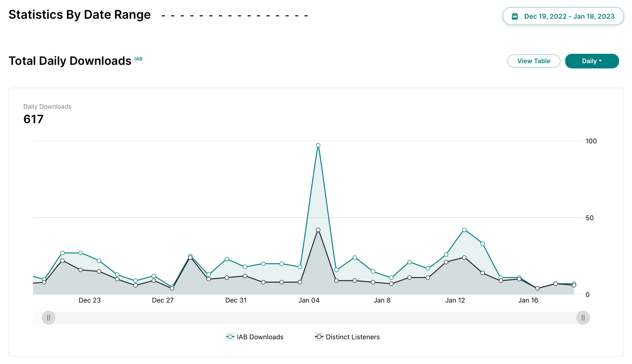Expand the Daily interval dropdown
This screenshot has width=632, height=364.
click(591, 61)
